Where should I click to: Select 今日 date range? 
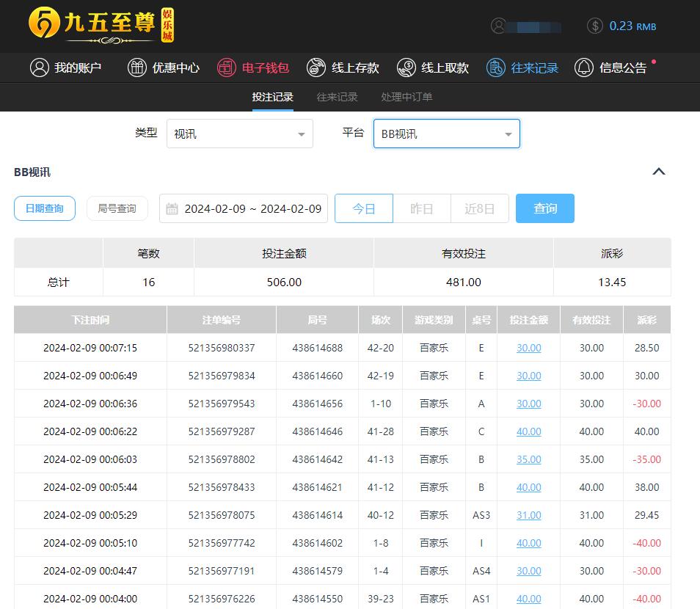pyautogui.click(x=364, y=208)
